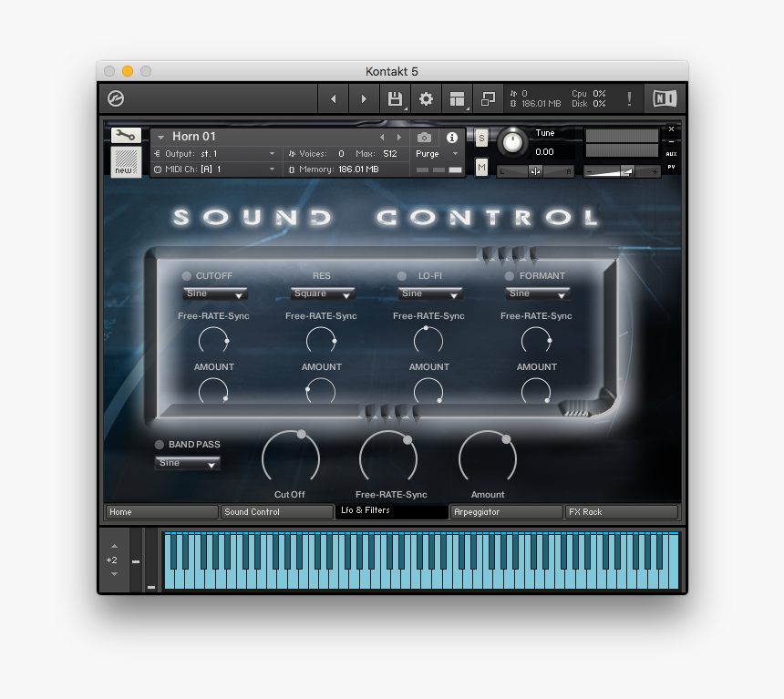Select next preset arrow beside Horn 01
The width and height of the screenshot is (784, 699).
(x=399, y=137)
